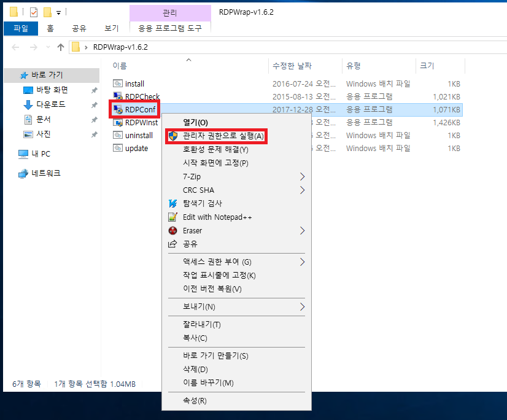Choose 바로 가기 만들기(S)
Image resolution: width=507 pixels, height=420 pixels.
coord(237,356)
